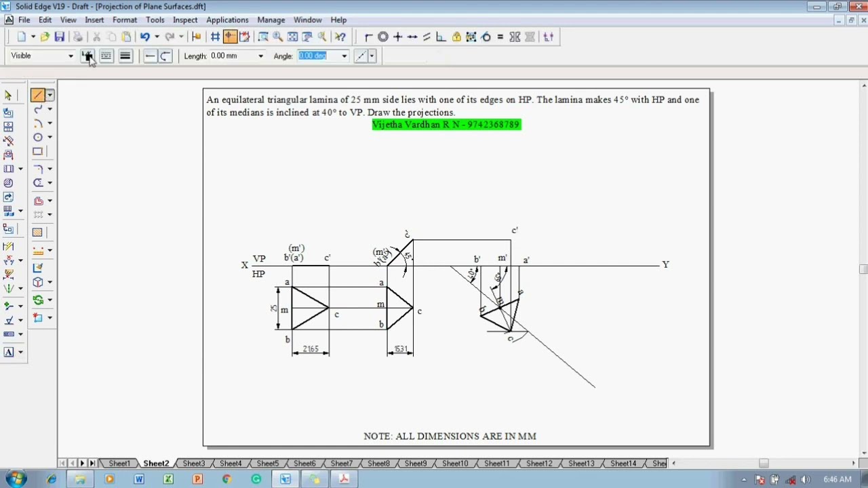Viewport: 868px width, 488px height.
Task: Open the Edit menu
Action: coord(45,20)
